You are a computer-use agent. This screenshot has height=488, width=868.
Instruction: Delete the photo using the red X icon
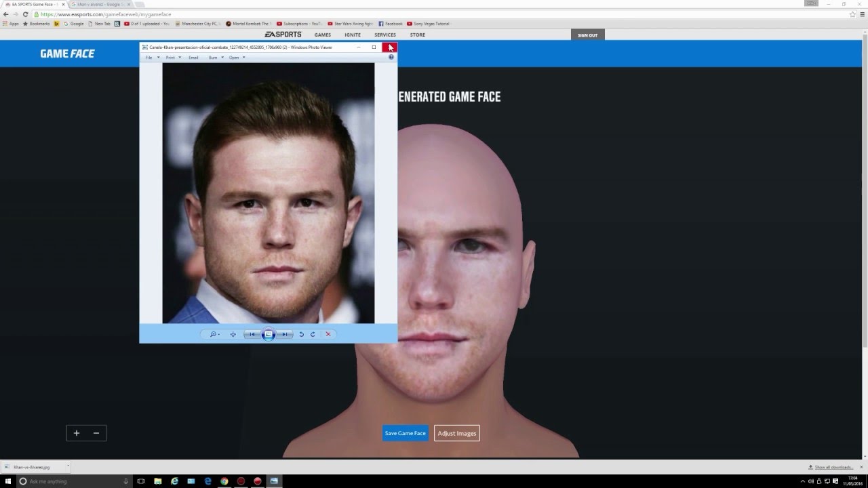(x=328, y=334)
